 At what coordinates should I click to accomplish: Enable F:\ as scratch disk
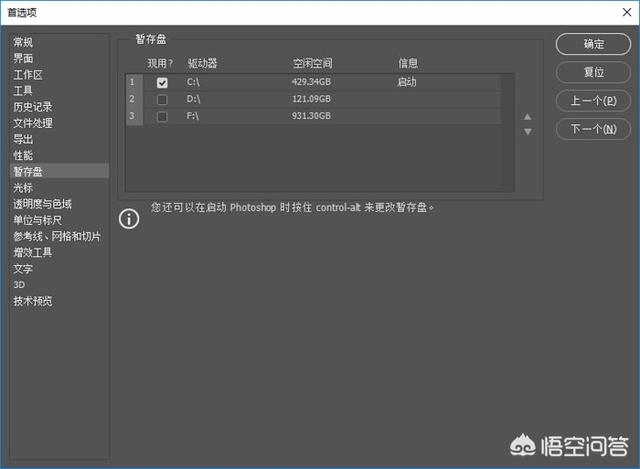pos(162,117)
